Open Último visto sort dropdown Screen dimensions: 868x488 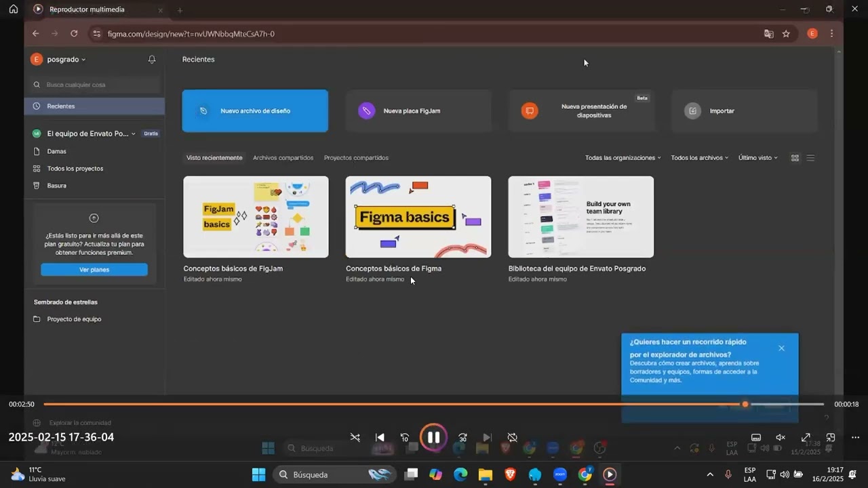757,157
